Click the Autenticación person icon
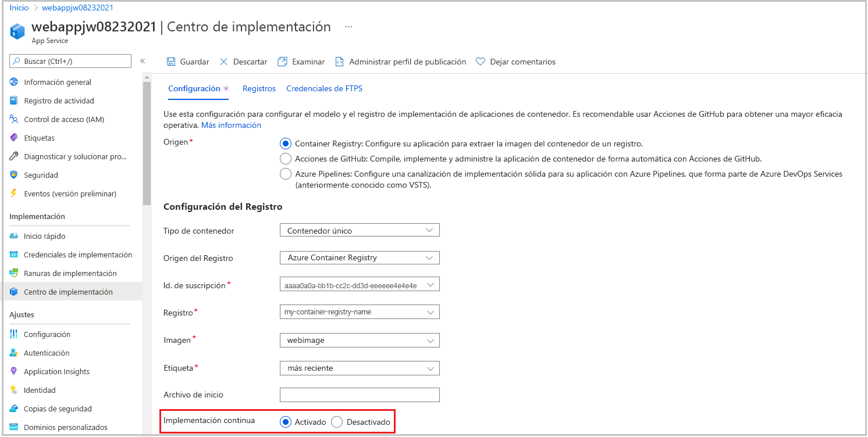Image resolution: width=868 pixels, height=437 pixels. 14,353
